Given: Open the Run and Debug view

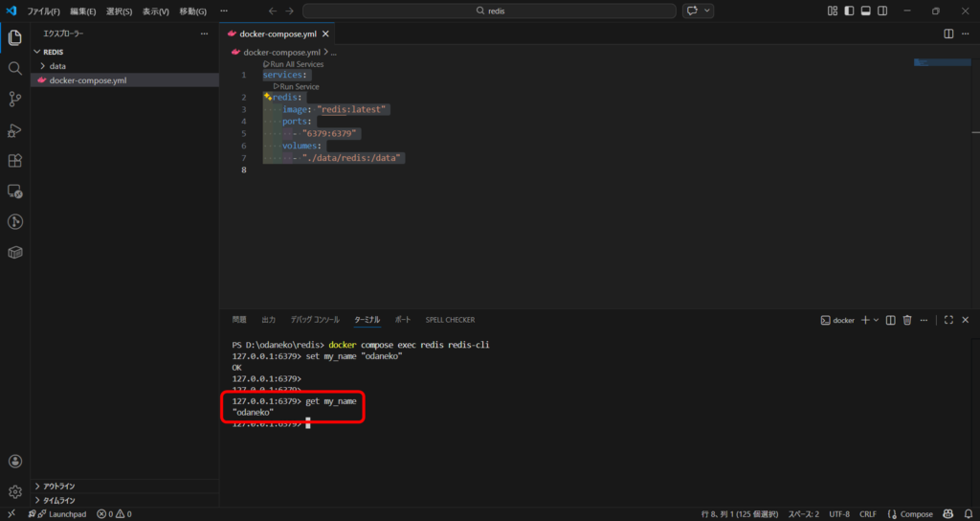Looking at the screenshot, I should click(15, 130).
